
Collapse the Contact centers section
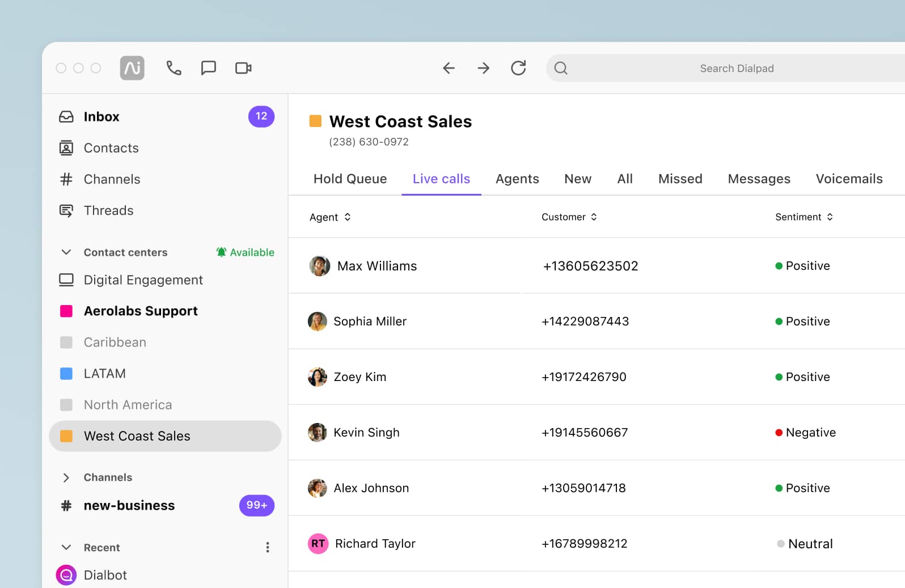coord(66,252)
